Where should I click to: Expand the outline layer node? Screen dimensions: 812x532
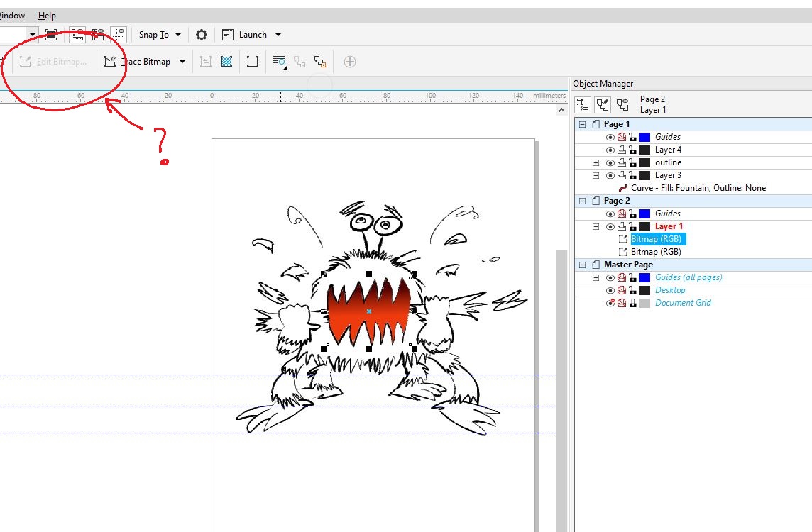click(596, 162)
